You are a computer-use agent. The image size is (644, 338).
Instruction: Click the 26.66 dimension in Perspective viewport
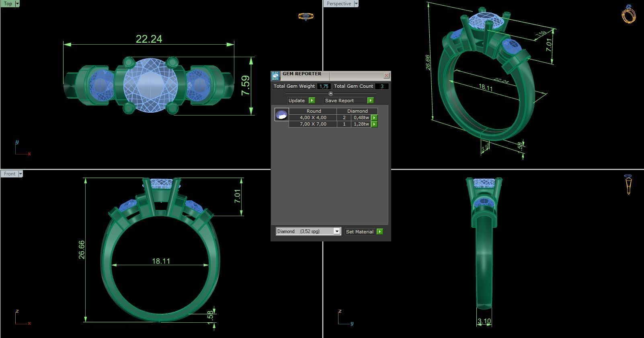pyautogui.click(x=428, y=63)
